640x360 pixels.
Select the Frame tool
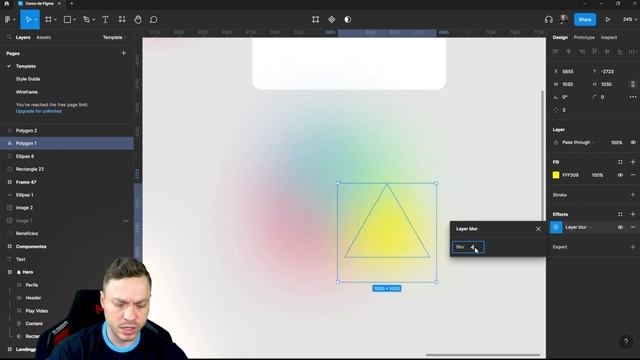click(49, 20)
